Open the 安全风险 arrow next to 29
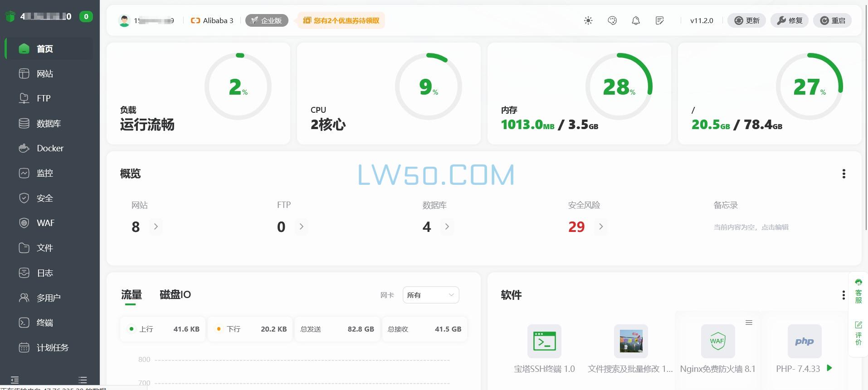This screenshot has width=868, height=390. (601, 226)
